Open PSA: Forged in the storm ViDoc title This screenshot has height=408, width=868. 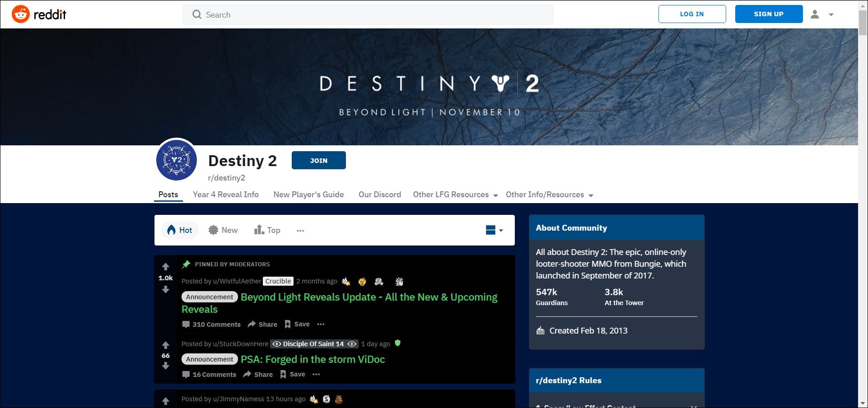pos(313,359)
